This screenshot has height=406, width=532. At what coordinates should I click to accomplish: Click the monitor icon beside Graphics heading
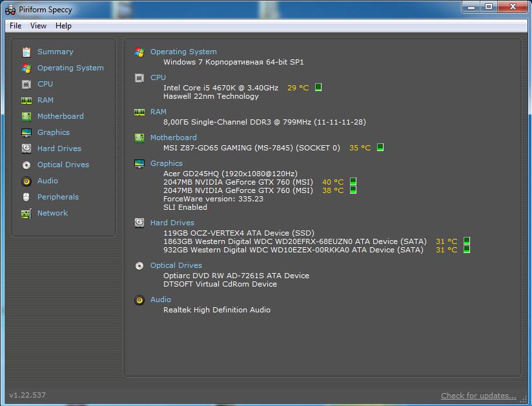click(x=139, y=163)
